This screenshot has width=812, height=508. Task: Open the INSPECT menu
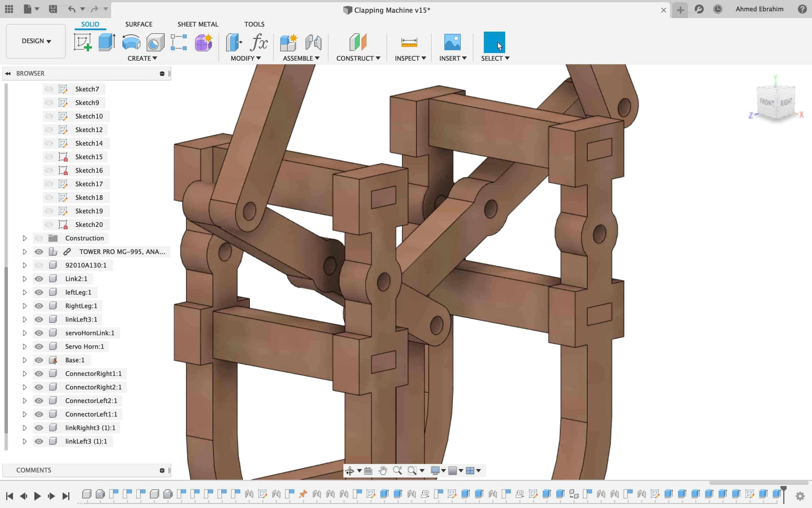tap(410, 58)
